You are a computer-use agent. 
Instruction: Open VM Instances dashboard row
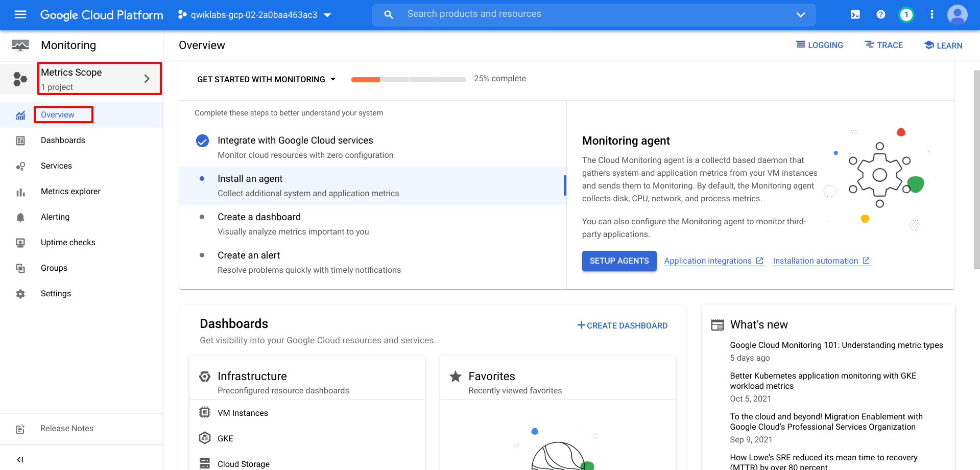[307, 413]
